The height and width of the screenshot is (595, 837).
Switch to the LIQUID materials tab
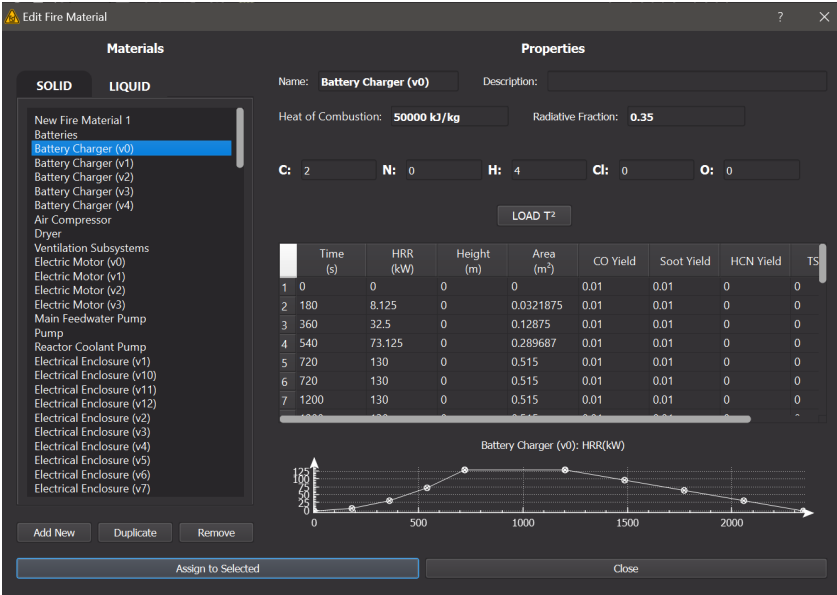tap(129, 86)
